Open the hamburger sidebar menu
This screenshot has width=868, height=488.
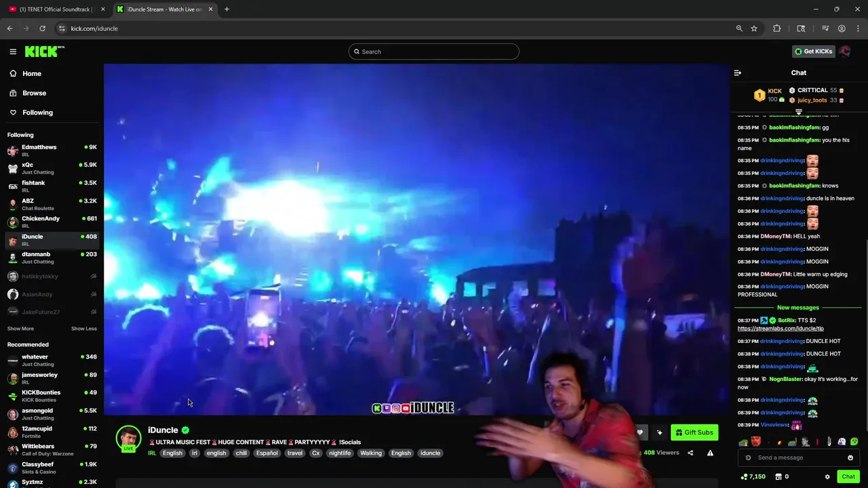(13, 52)
